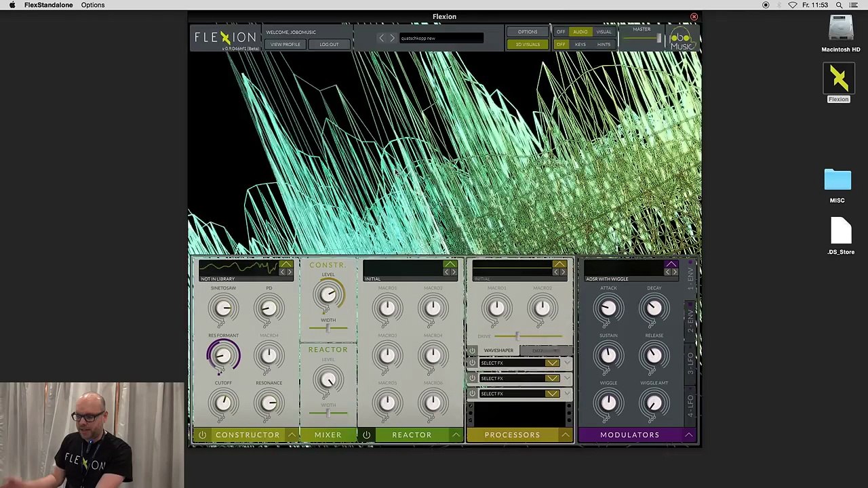
Task: Adjust the DRIVE slider in Processors
Action: (x=528, y=336)
